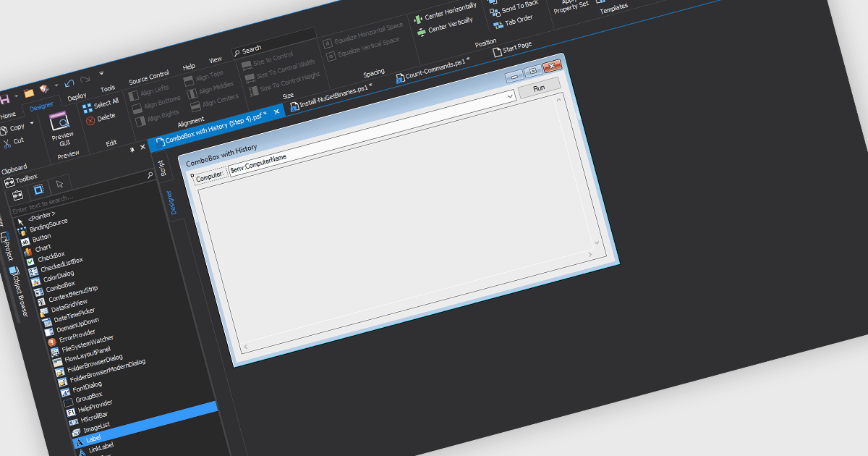
Task: Switch to the vertical Script view tab
Action: point(162,168)
